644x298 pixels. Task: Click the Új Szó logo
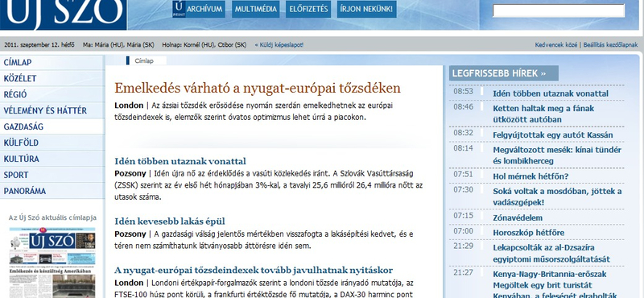[x=64, y=14]
